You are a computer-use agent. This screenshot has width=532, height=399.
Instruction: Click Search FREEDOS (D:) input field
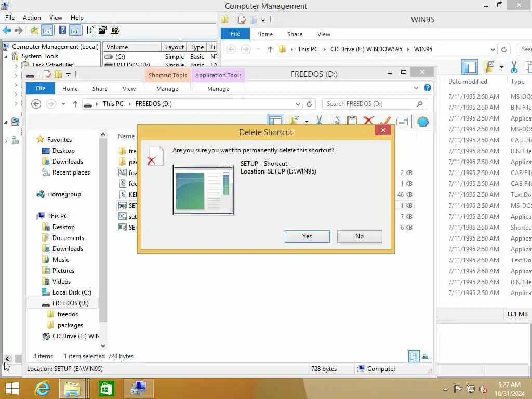pyautogui.click(x=374, y=104)
